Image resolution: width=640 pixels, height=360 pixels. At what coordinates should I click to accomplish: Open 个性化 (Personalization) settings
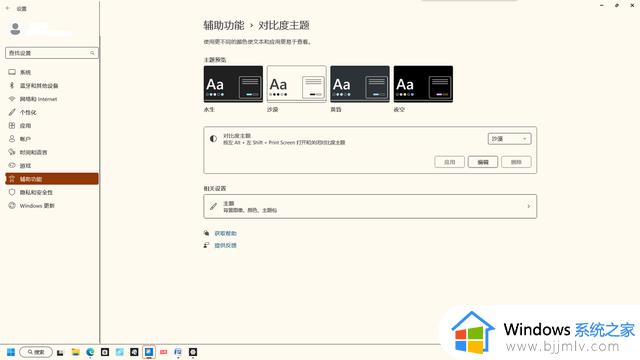click(x=52, y=112)
